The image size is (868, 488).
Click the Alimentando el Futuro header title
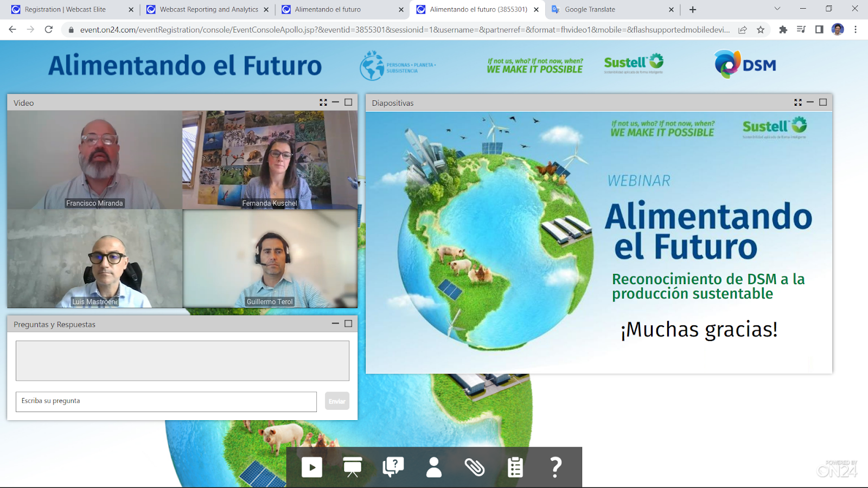coord(185,66)
